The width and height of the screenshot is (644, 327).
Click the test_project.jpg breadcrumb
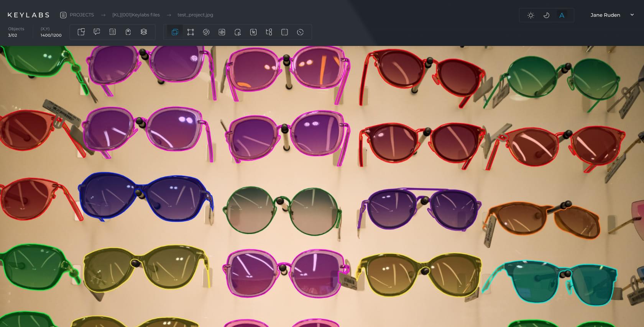pos(195,15)
